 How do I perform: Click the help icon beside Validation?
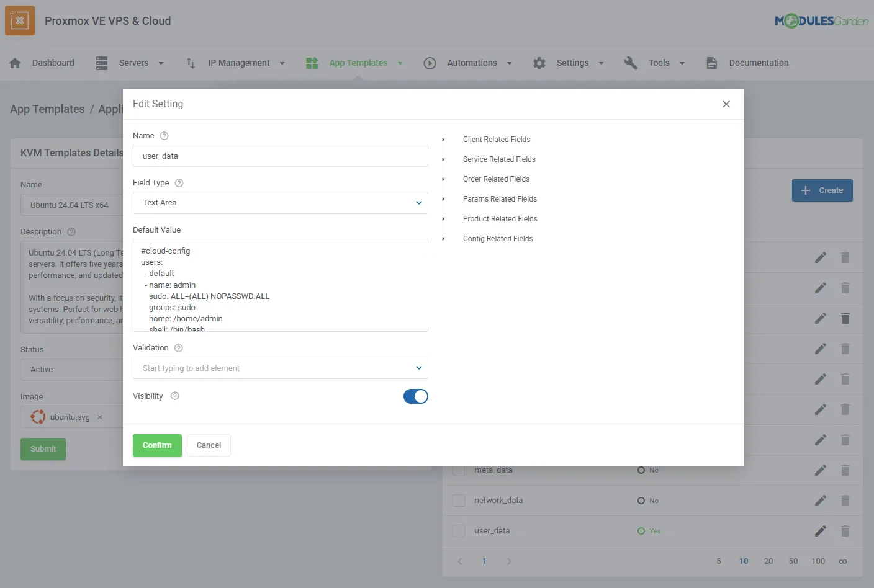click(x=179, y=348)
